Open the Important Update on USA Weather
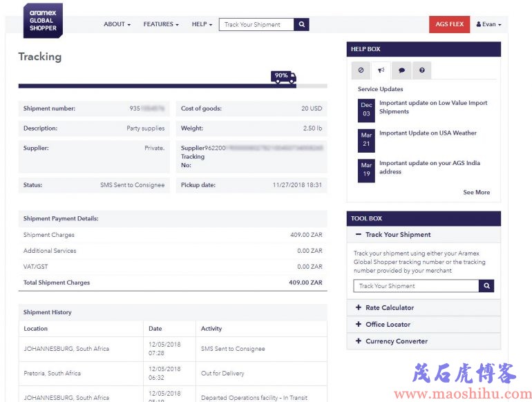This screenshot has width=532, height=402. point(428,133)
